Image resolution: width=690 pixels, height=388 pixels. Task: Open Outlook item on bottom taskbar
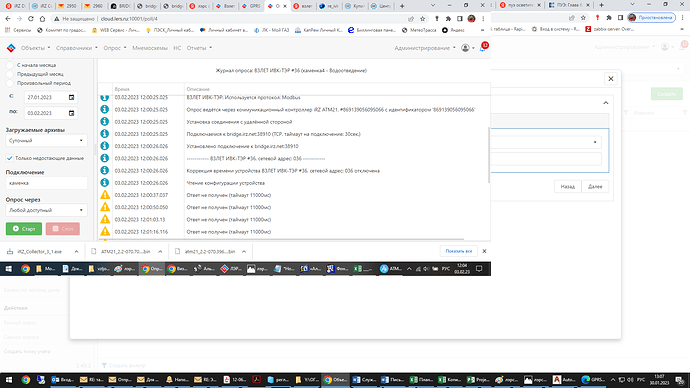[63, 380]
